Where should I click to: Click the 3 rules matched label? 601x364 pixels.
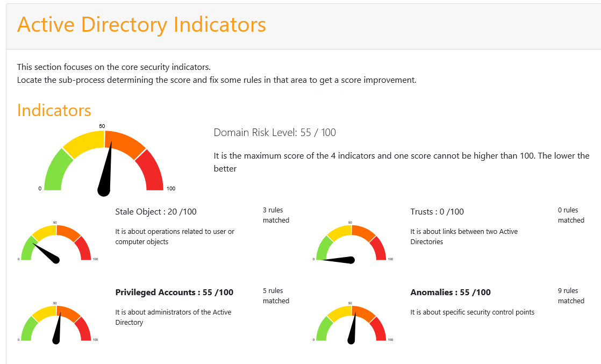point(276,215)
